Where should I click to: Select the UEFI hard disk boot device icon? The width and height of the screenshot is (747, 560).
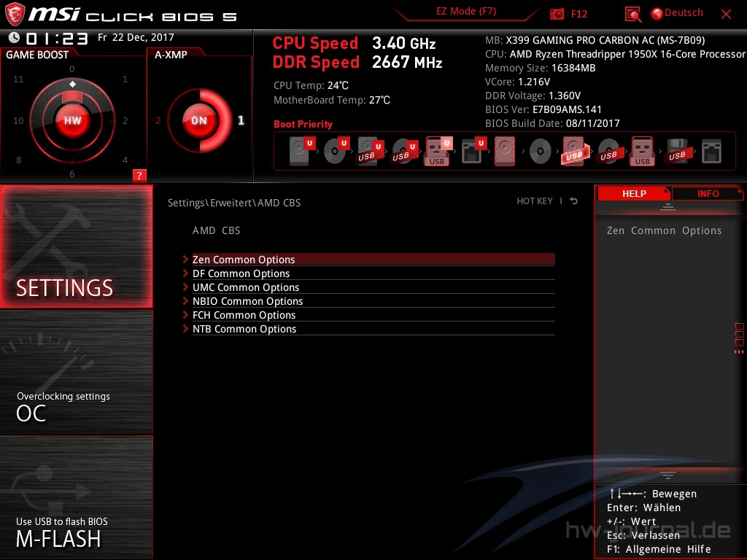[x=303, y=151]
